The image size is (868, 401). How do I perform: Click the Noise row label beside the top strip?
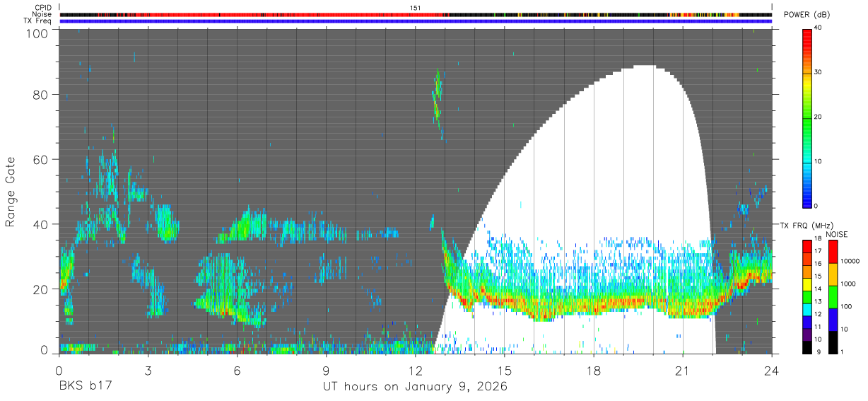point(42,14)
